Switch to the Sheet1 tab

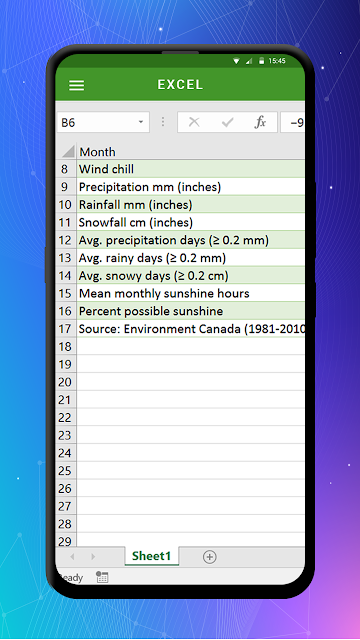(x=151, y=556)
